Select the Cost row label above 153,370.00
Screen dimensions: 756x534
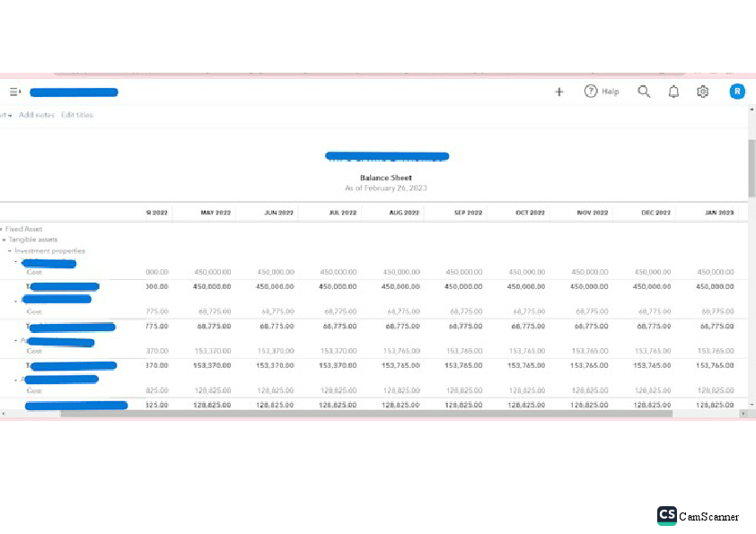pyautogui.click(x=34, y=351)
